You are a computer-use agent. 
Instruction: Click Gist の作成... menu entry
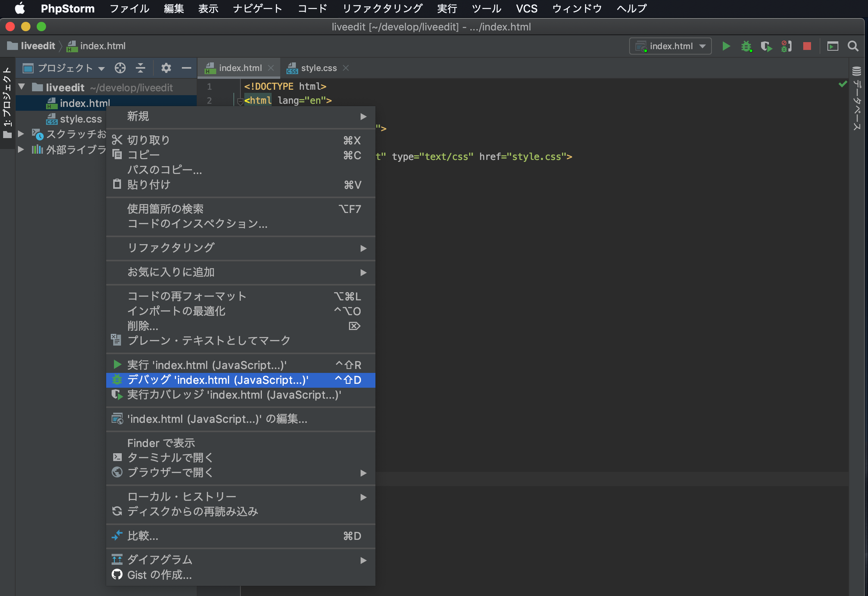pos(159,575)
